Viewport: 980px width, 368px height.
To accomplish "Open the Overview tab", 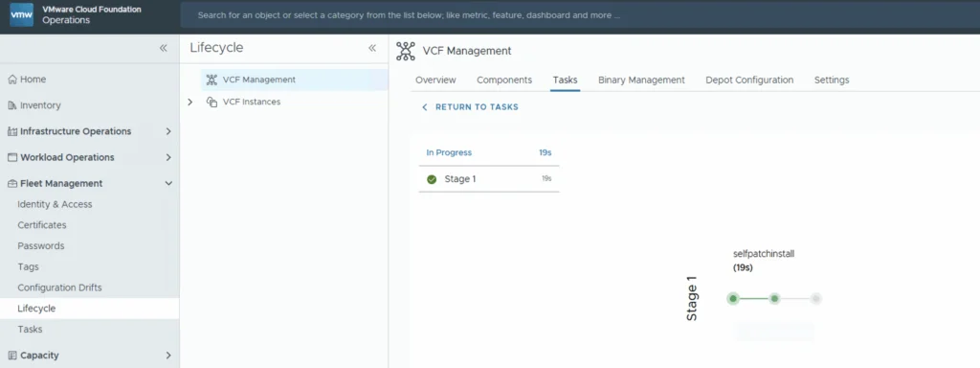I will click(x=435, y=80).
